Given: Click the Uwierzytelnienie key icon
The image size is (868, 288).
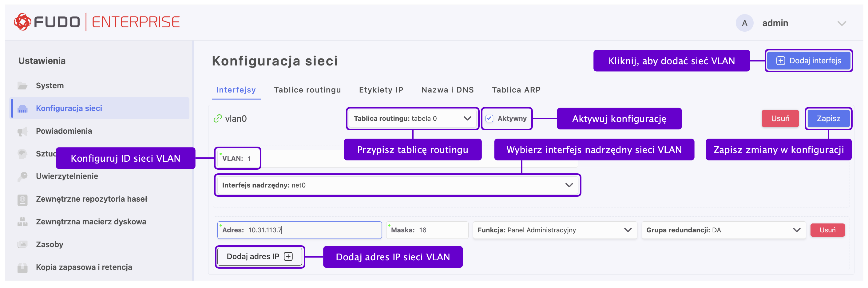Looking at the screenshot, I should (x=22, y=176).
